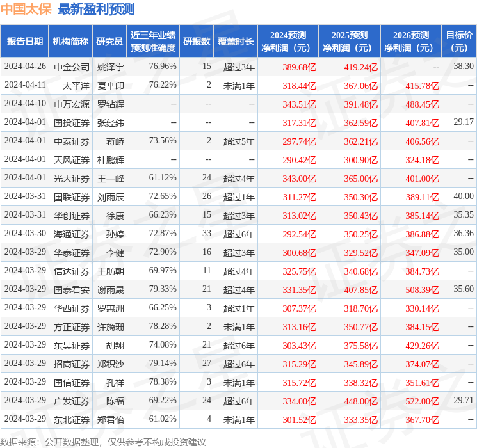This screenshot has width=477, height=448.
Task: Click the accuracy value 61.12%
Action: (x=163, y=177)
